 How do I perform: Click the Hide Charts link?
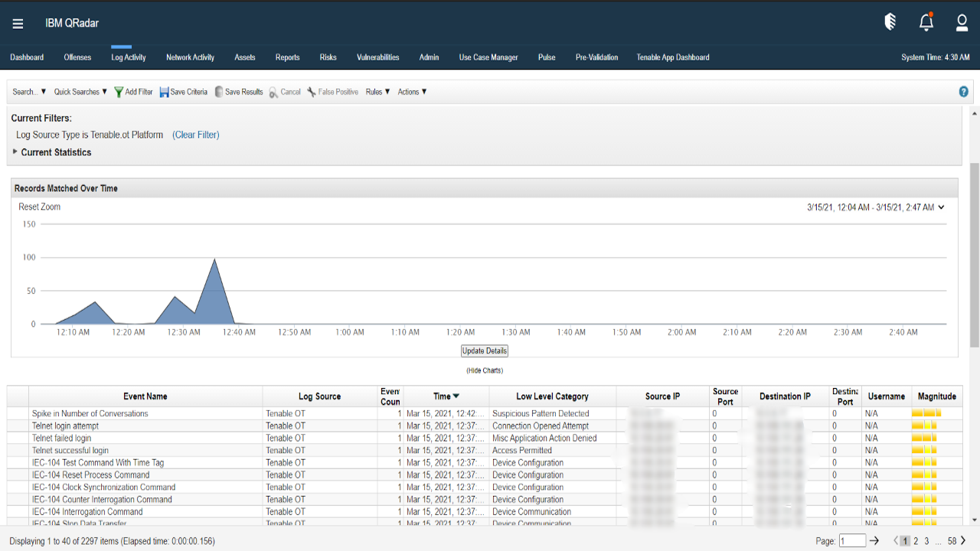click(485, 370)
